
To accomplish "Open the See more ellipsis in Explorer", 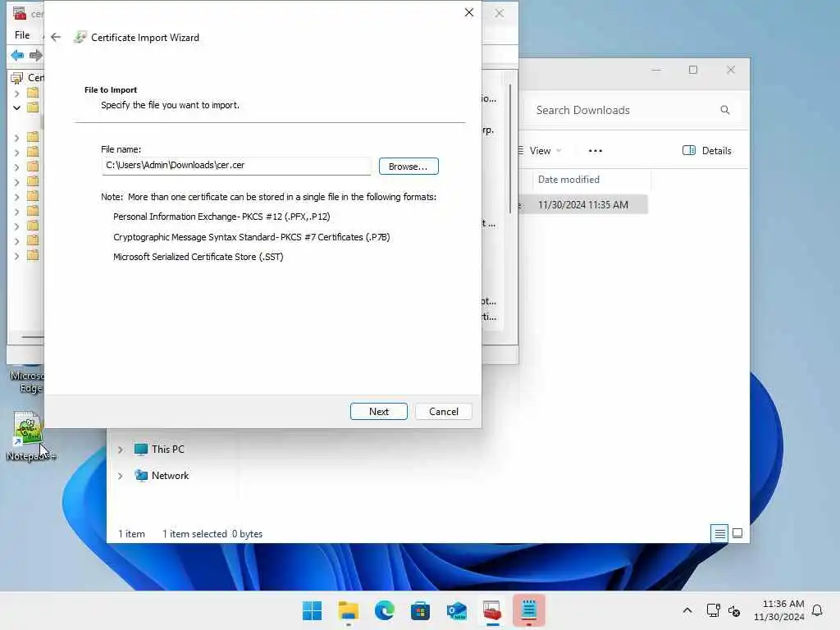I will tap(596, 151).
